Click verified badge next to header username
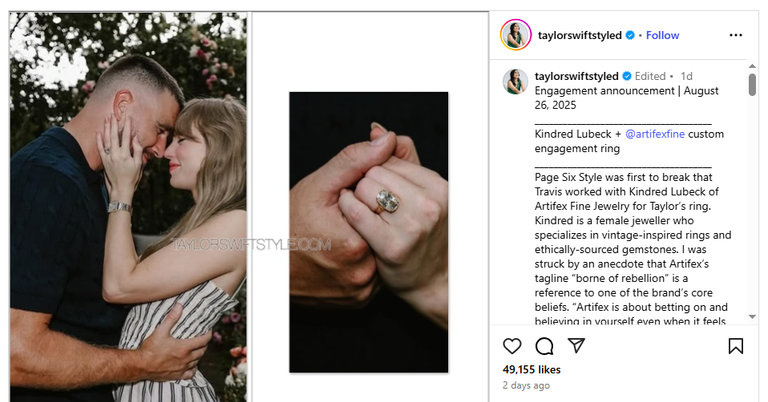768x402 pixels. click(x=631, y=35)
